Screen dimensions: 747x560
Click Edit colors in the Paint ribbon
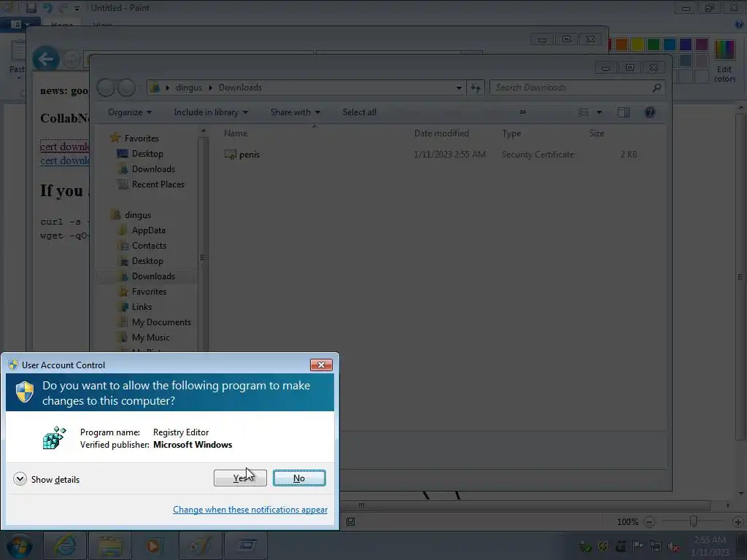pos(724,61)
